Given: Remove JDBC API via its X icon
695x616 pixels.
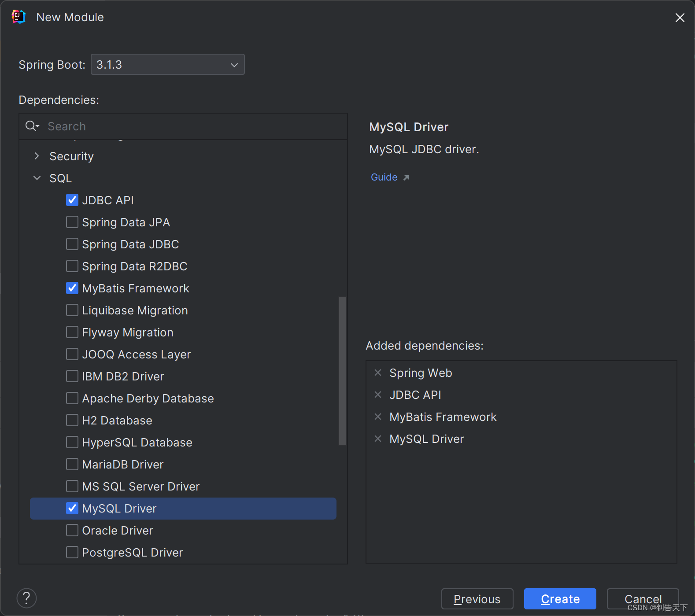Looking at the screenshot, I should (378, 395).
